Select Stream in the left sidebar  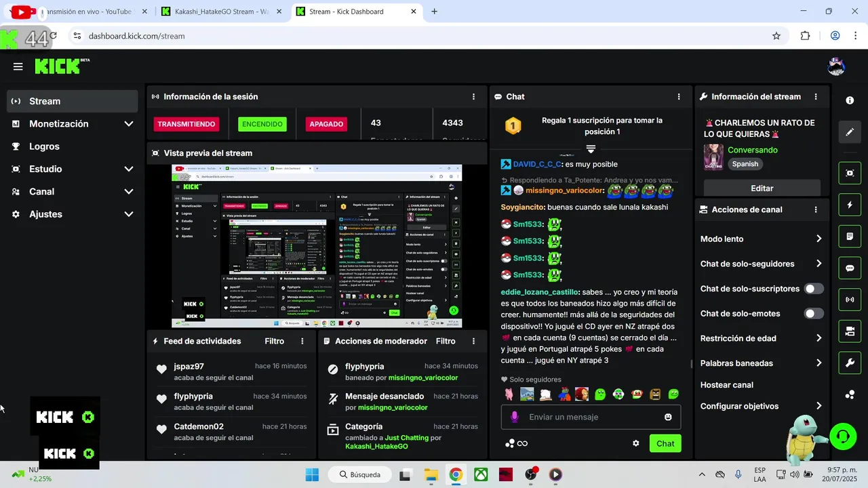pyautogui.click(x=73, y=101)
